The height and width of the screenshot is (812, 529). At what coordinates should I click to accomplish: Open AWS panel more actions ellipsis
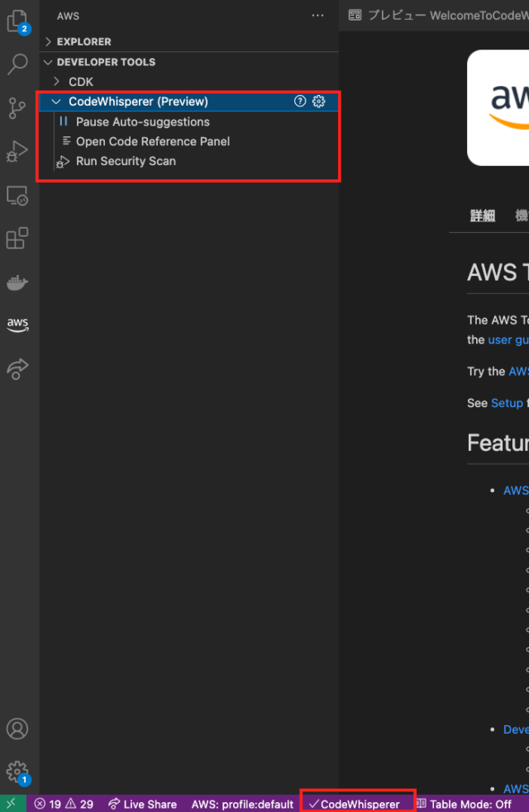pyautogui.click(x=317, y=16)
